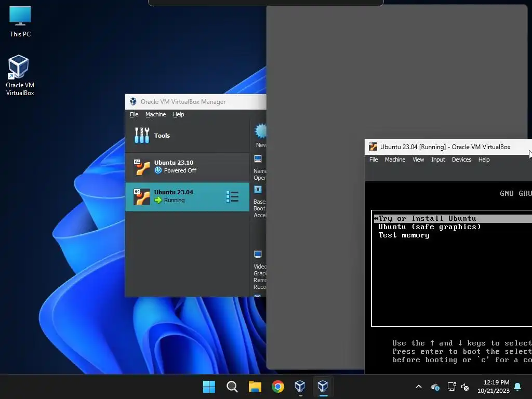Open Help menu in VirtualBox Manager

tap(179, 114)
